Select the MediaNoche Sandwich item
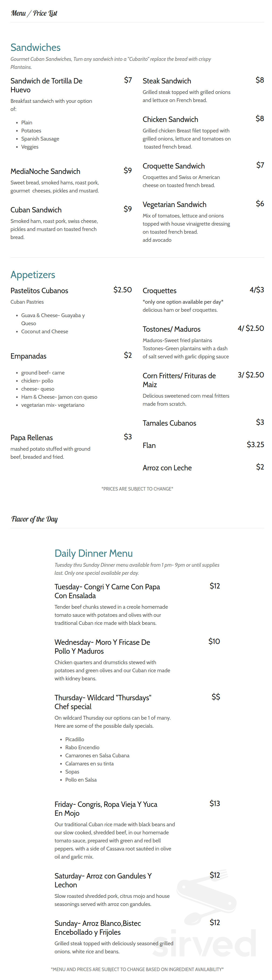This screenshot has width=272, height=980. 45,171
